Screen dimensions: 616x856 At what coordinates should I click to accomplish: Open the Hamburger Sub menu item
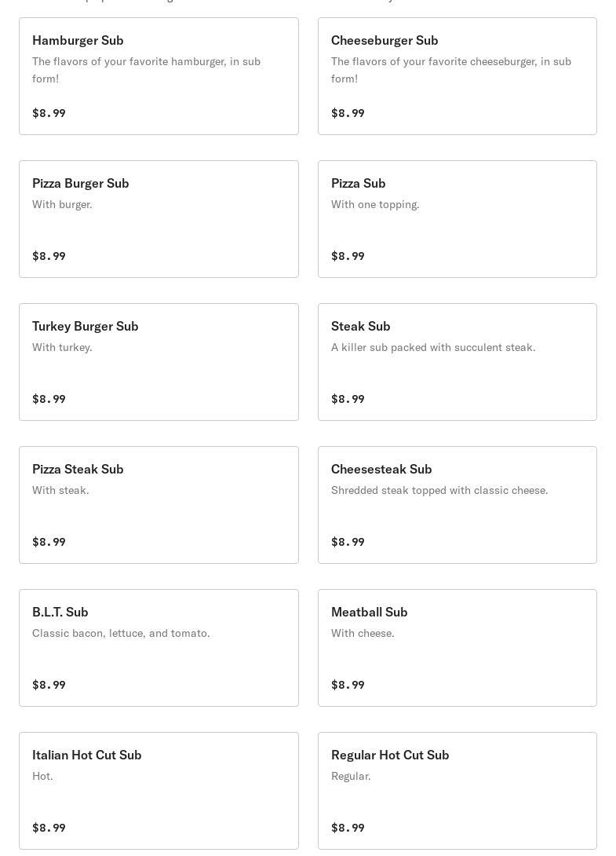[x=159, y=76]
